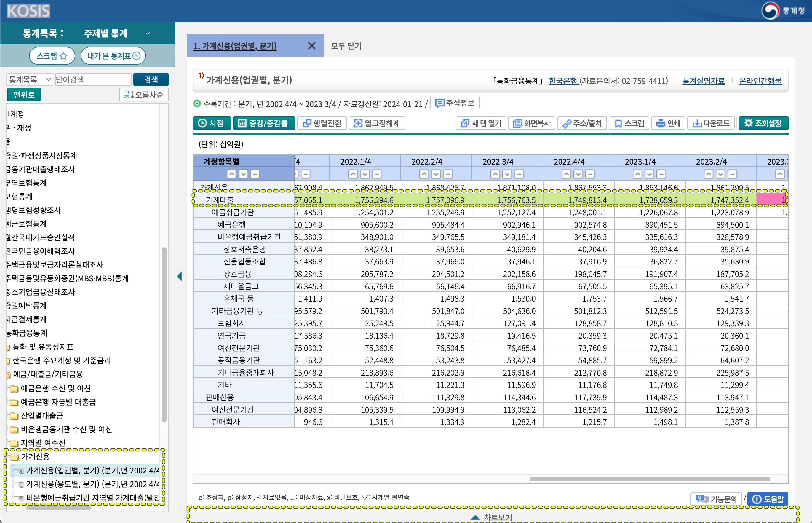
Task: Expand the 차트보기 chart panel
Action: (x=492, y=517)
